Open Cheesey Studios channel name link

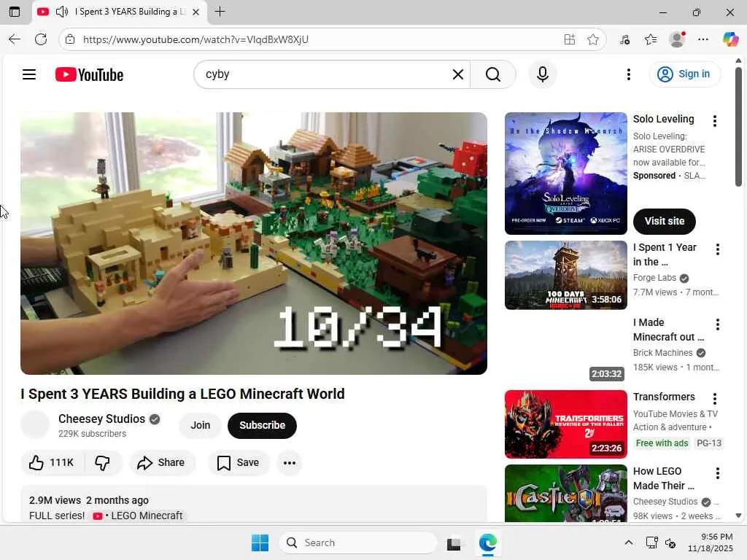(x=101, y=419)
